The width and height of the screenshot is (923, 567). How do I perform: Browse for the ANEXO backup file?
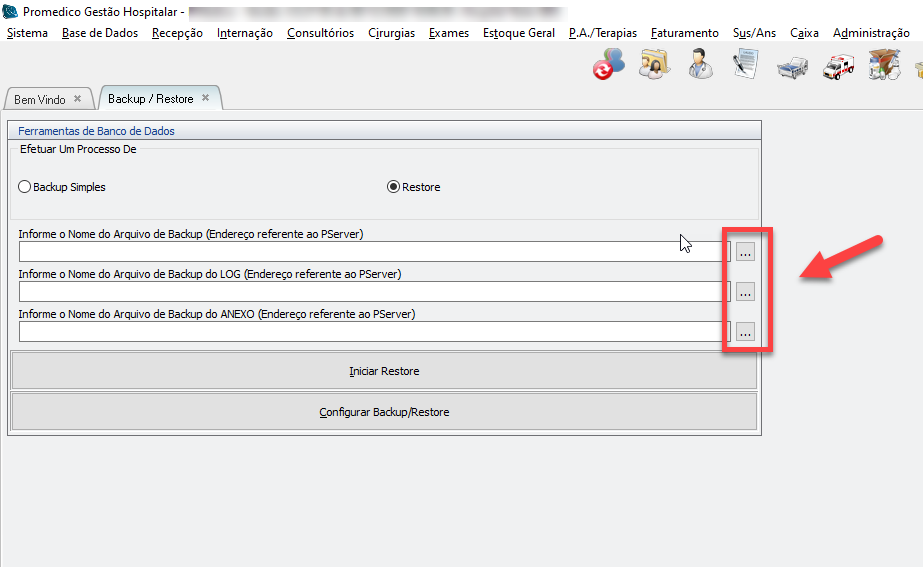pos(745,332)
